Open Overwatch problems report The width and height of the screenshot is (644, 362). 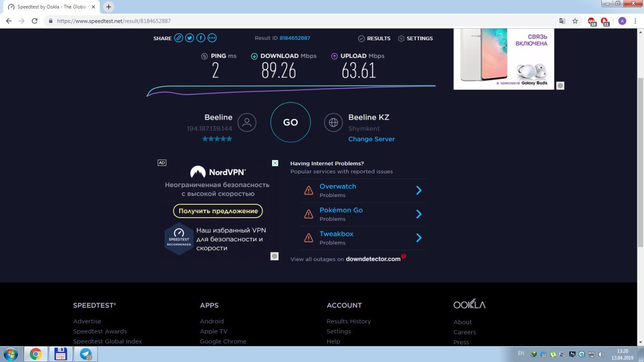click(x=338, y=186)
